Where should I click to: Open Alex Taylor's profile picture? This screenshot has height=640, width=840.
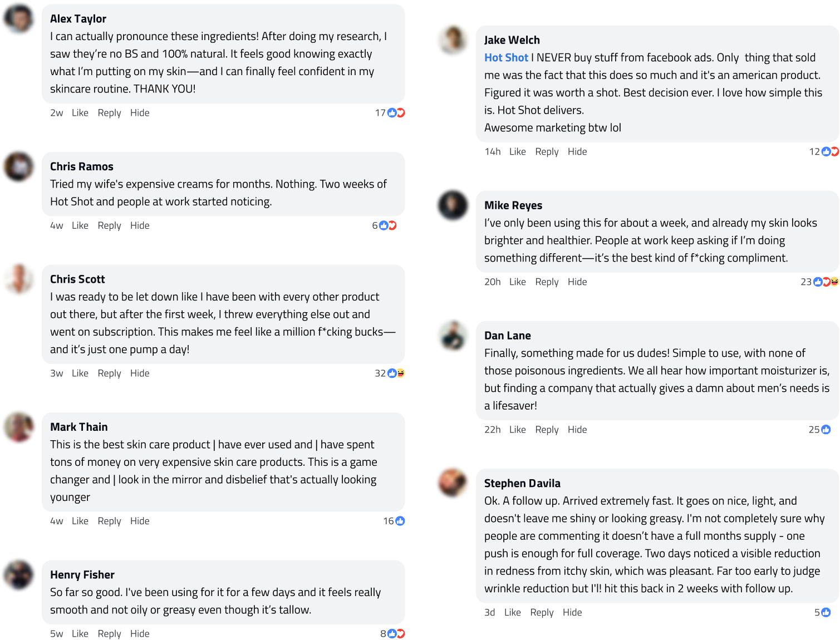tap(19, 19)
